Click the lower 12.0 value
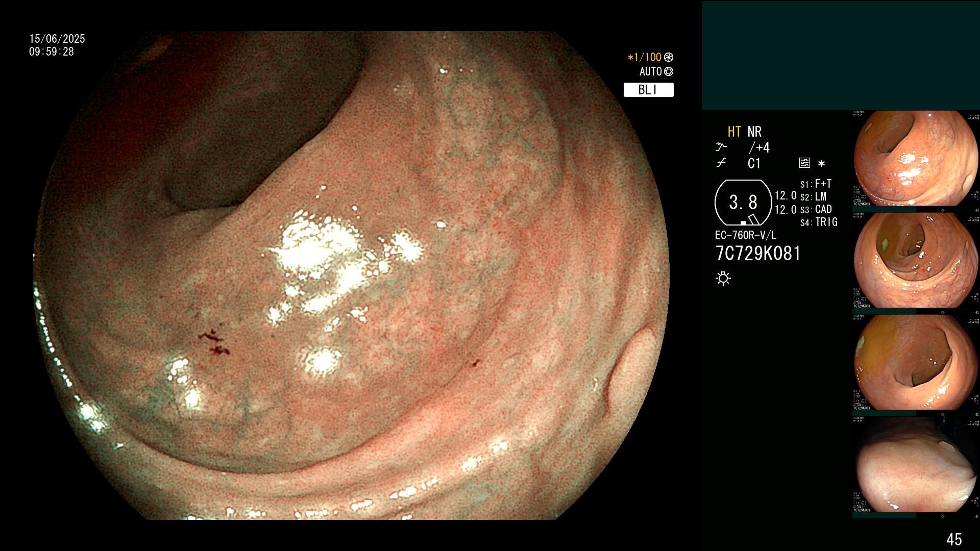980x551 pixels. pos(786,210)
